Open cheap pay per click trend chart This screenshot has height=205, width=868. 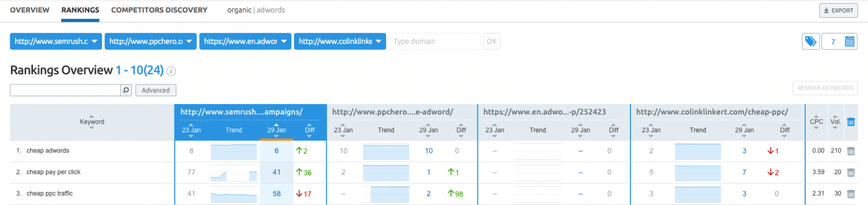233,172
